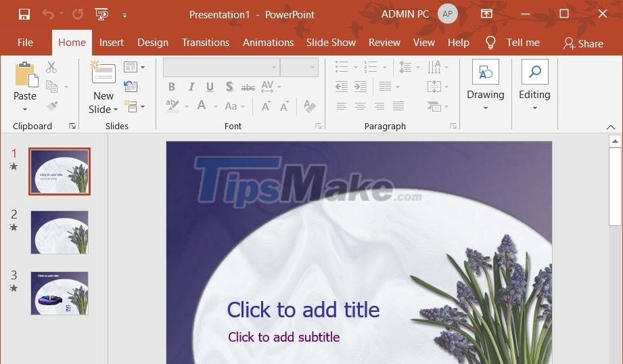The width and height of the screenshot is (623, 364).
Task: Open the font size combo box
Action: (299, 67)
